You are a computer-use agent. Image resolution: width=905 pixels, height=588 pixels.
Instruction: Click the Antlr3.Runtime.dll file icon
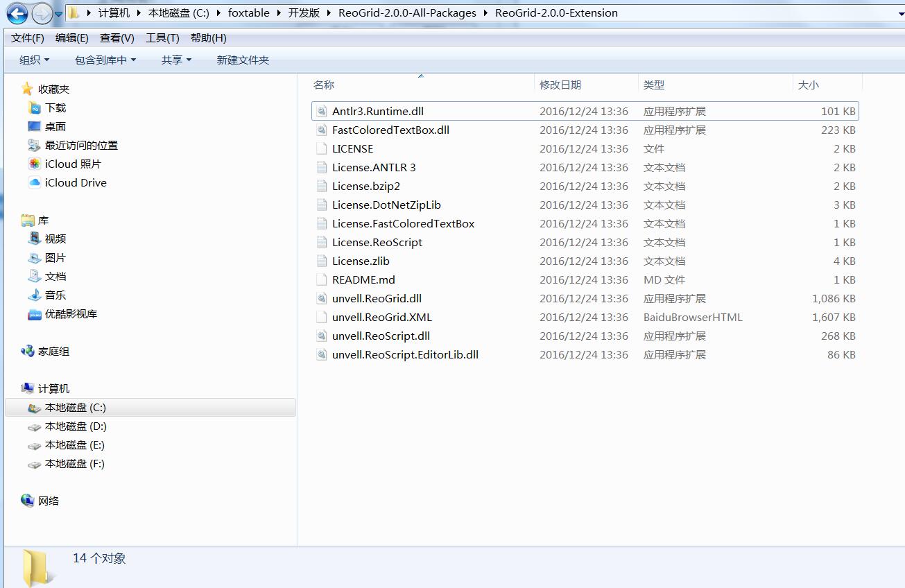coord(321,111)
